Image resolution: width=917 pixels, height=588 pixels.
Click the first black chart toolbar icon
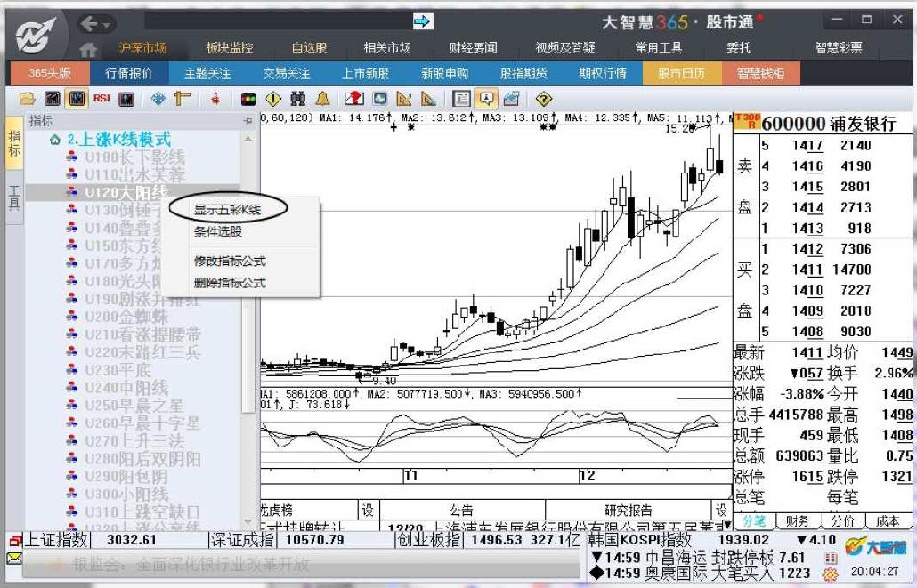[53, 98]
